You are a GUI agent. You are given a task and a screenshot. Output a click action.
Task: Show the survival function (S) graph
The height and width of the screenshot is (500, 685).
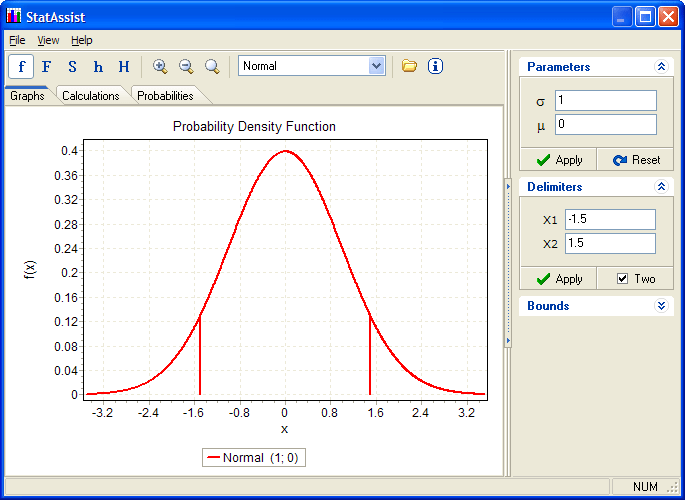(72, 67)
